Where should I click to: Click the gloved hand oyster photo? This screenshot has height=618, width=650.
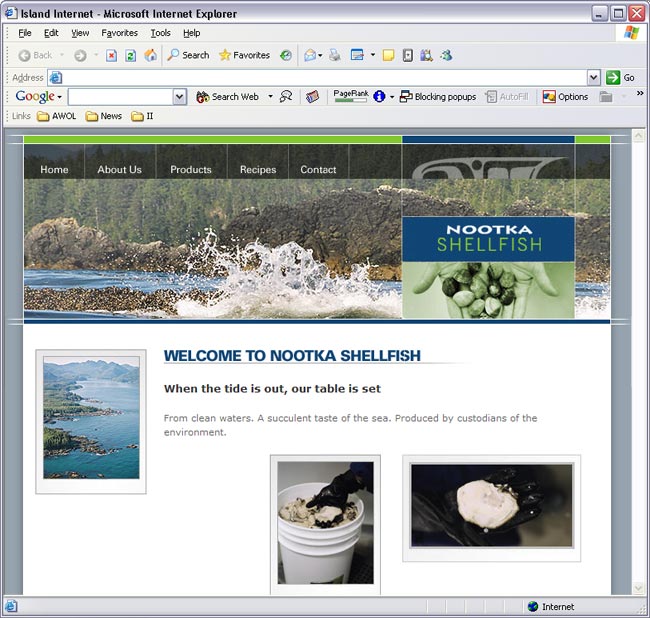coord(492,506)
